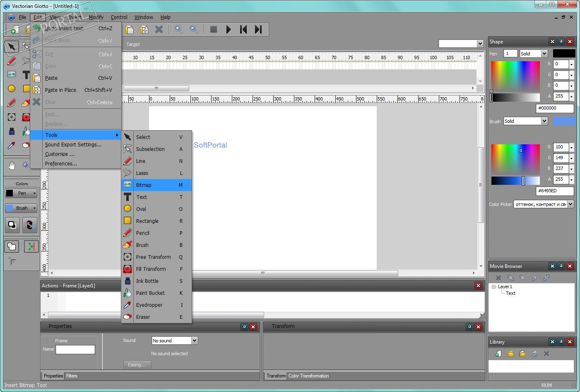580x392 pixels.
Task: Select the Text item in Movie Browser tree
Action: click(x=510, y=293)
